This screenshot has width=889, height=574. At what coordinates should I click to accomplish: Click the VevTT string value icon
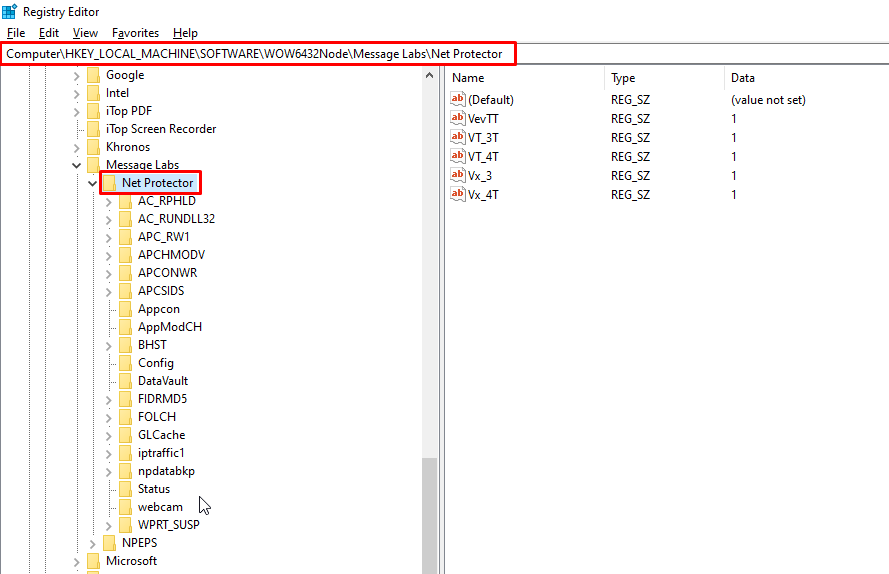(x=458, y=118)
